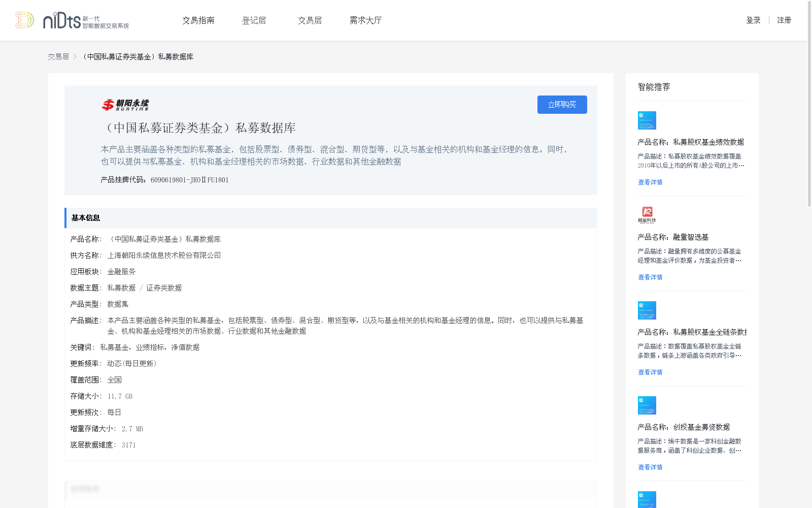This screenshot has width=812, height=508.
Task: Open the 交易指南 menu item
Action: click(198, 20)
